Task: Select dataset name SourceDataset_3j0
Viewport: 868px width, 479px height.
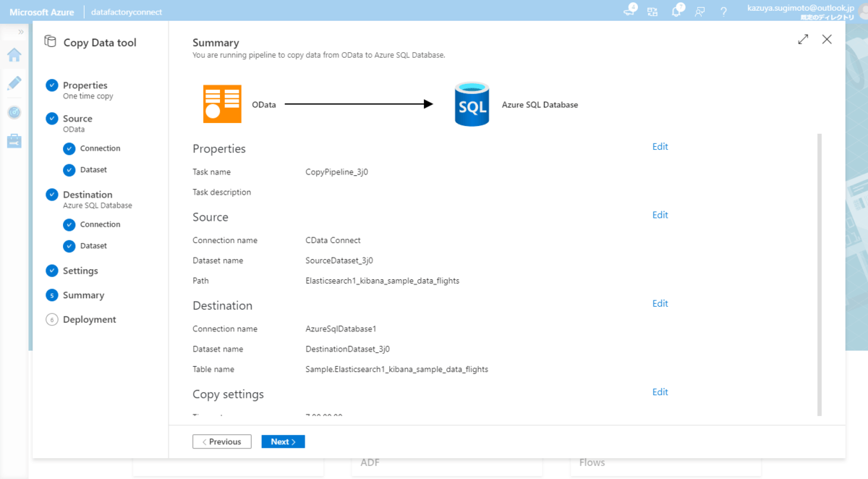Action: point(339,260)
